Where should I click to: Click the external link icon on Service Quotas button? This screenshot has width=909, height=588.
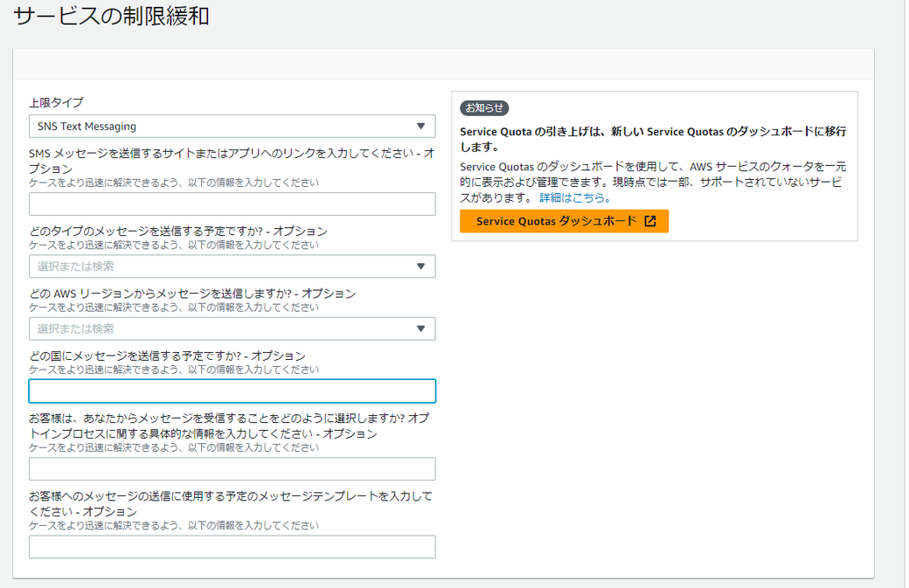click(x=650, y=221)
